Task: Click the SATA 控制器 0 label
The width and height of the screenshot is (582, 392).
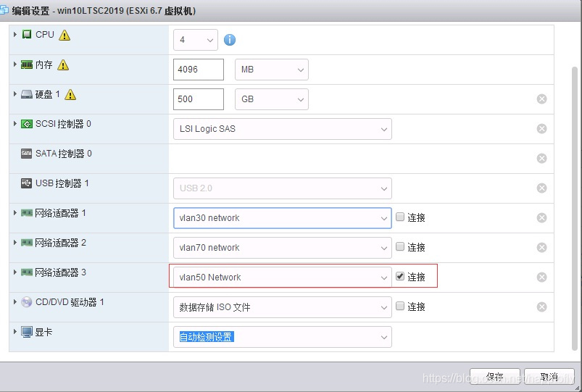Action: (64, 154)
